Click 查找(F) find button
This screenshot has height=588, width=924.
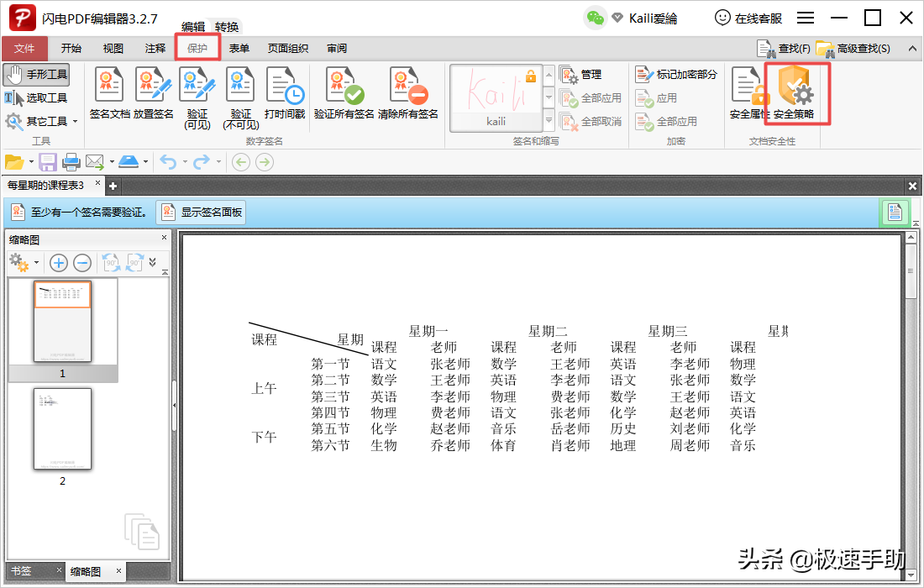pyautogui.click(x=784, y=49)
